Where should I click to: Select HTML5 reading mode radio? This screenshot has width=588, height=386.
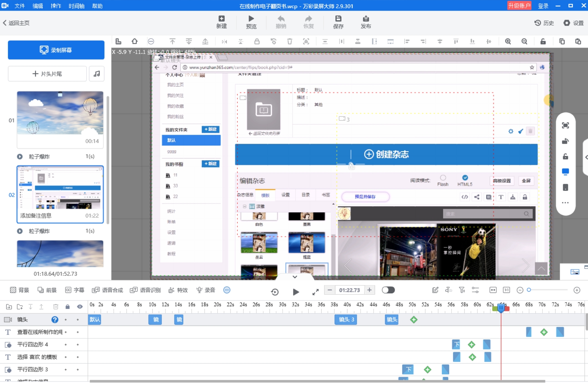465,177
